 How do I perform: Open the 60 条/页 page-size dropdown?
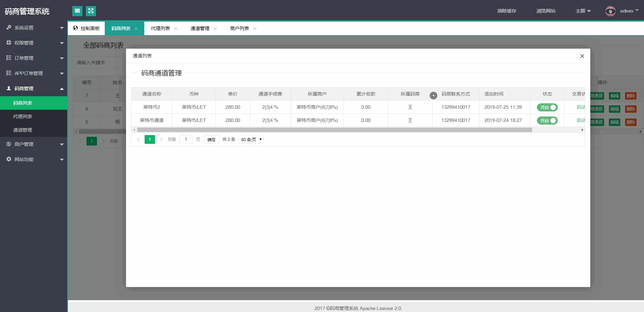point(251,139)
